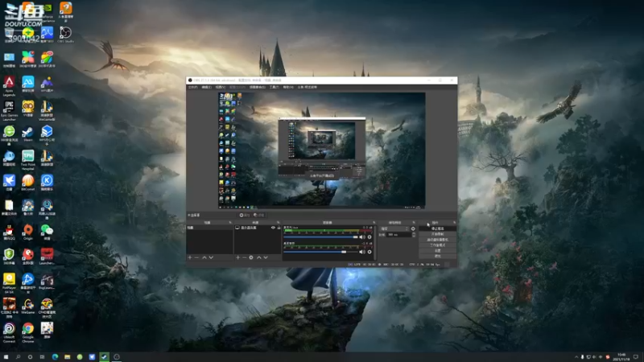Open Two Point Hospital desktop icon
Screen dimensions: 644x362
pyautogui.click(x=28, y=159)
